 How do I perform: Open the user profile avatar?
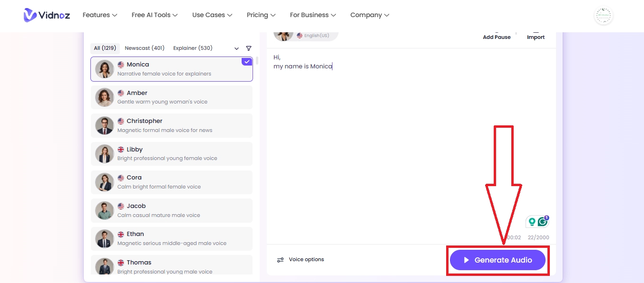pyautogui.click(x=604, y=16)
